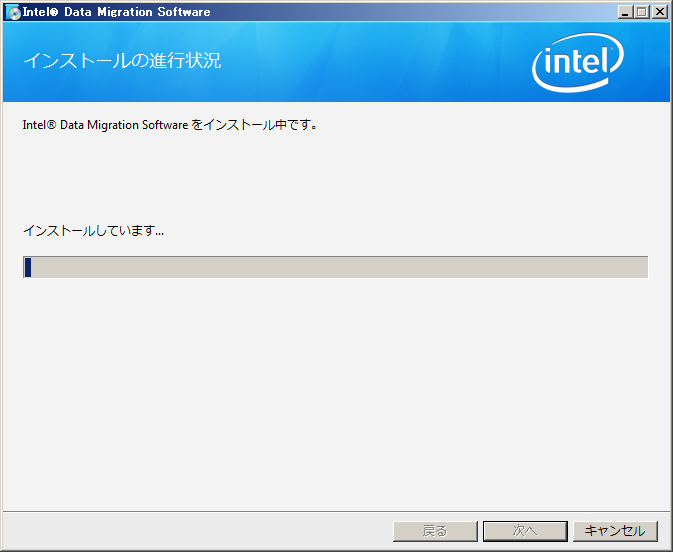Click the installer disc icon in title bar
This screenshot has width=673, height=552.
[x=13, y=12]
